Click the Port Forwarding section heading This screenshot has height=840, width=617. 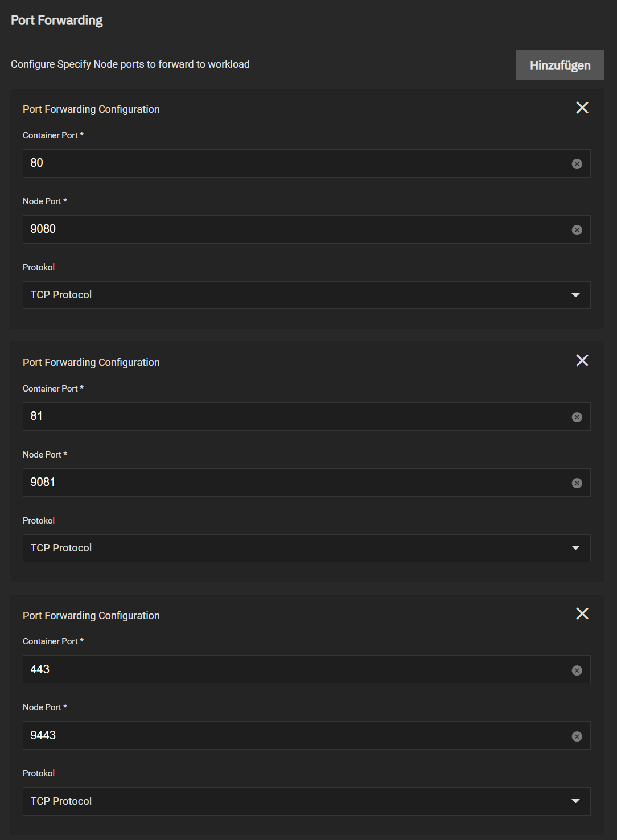click(x=57, y=20)
